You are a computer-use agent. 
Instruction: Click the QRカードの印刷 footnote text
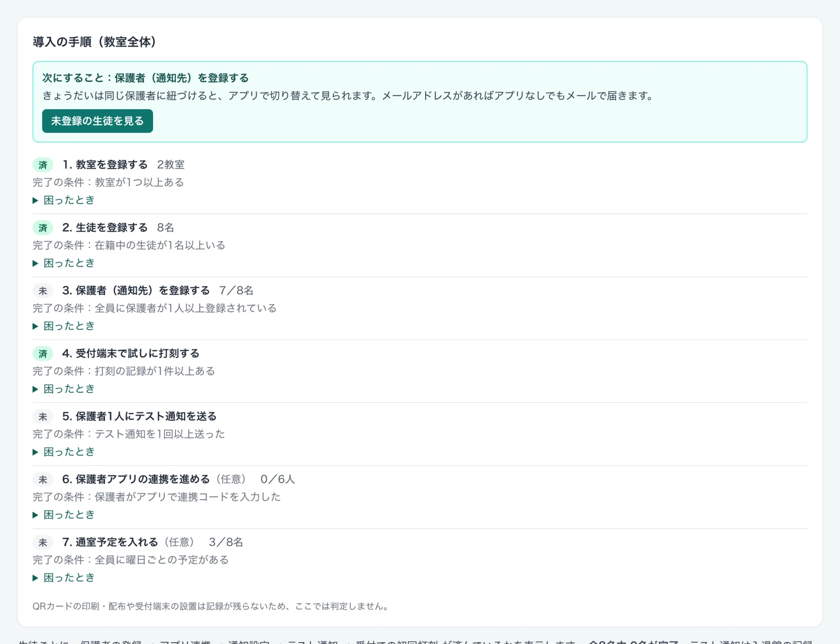click(210, 606)
